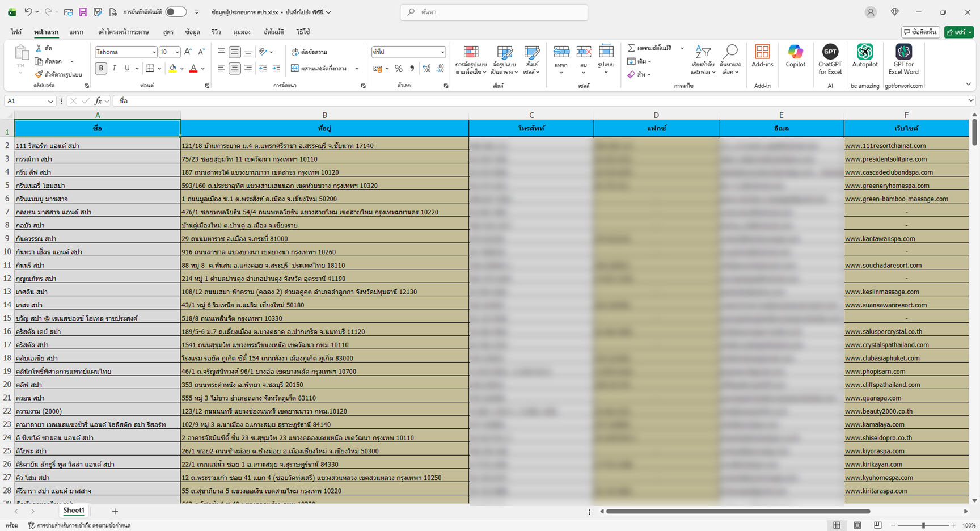Screen dimensions: 980x531
Task: Click the Share button
Action: (x=958, y=32)
